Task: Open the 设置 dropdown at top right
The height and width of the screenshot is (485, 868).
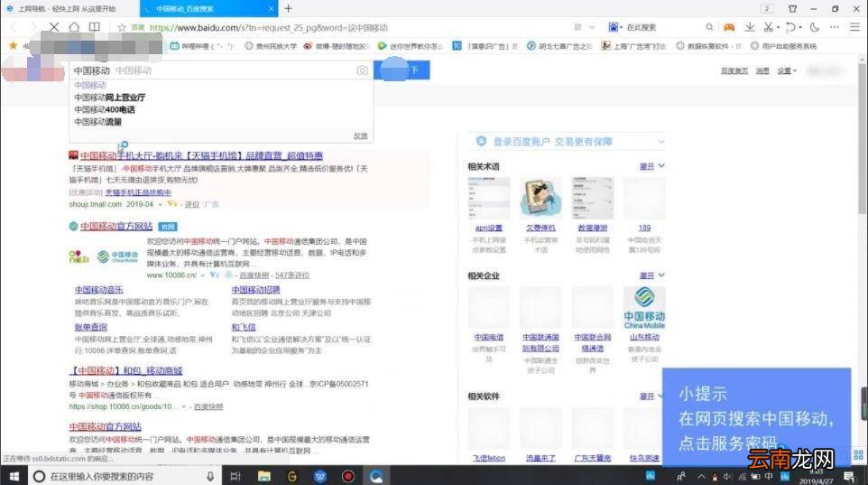Action: pyautogui.click(x=787, y=71)
